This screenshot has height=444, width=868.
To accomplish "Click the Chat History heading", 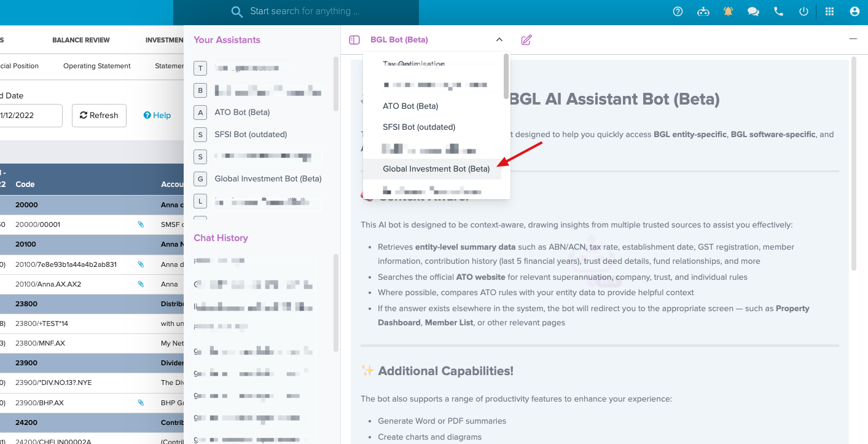I will point(221,238).
